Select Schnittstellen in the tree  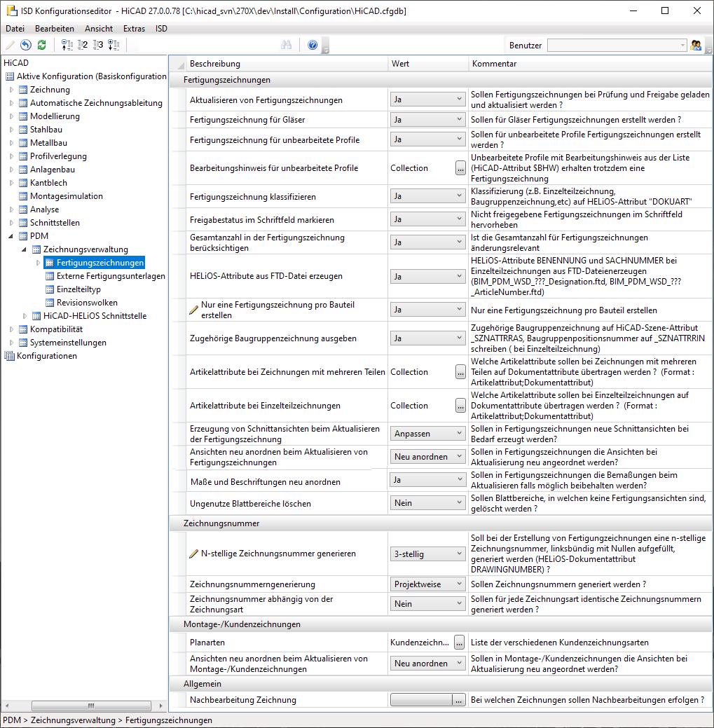(55, 223)
